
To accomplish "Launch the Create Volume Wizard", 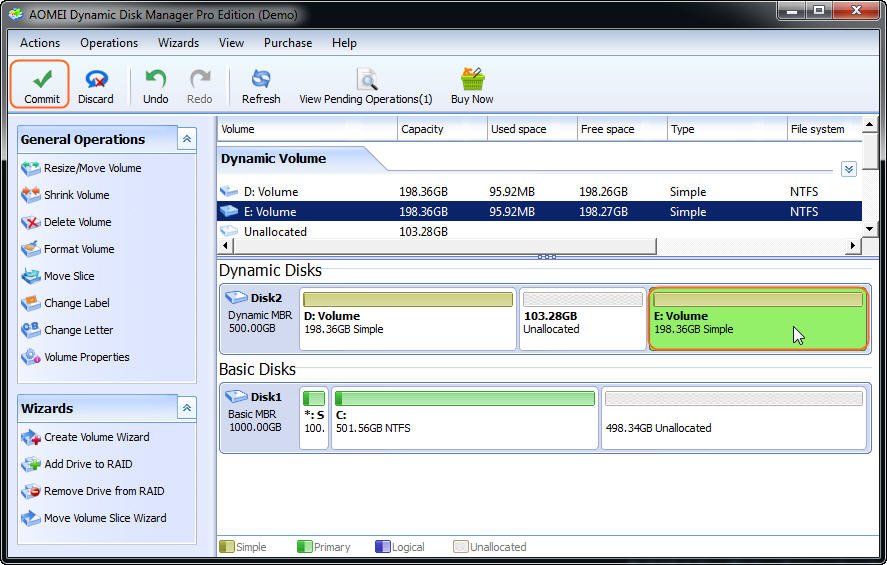I will (x=96, y=437).
